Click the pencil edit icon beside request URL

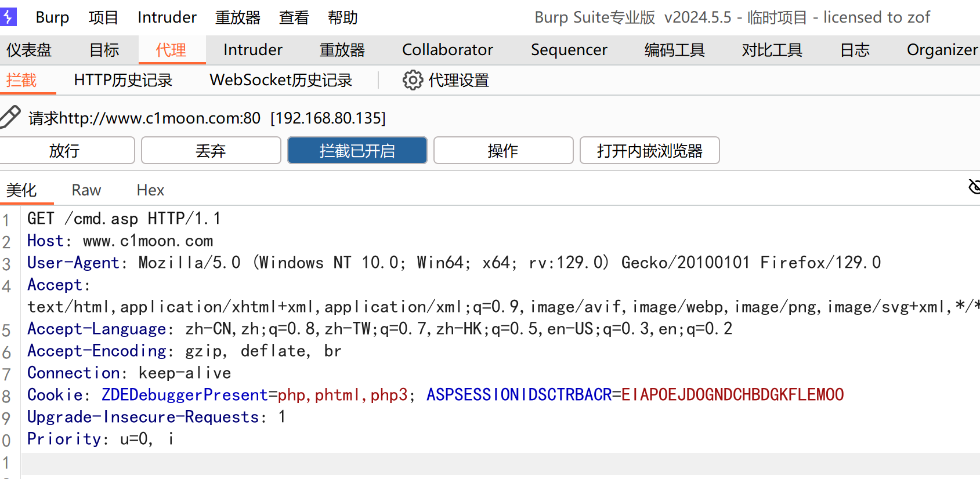[x=10, y=117]
